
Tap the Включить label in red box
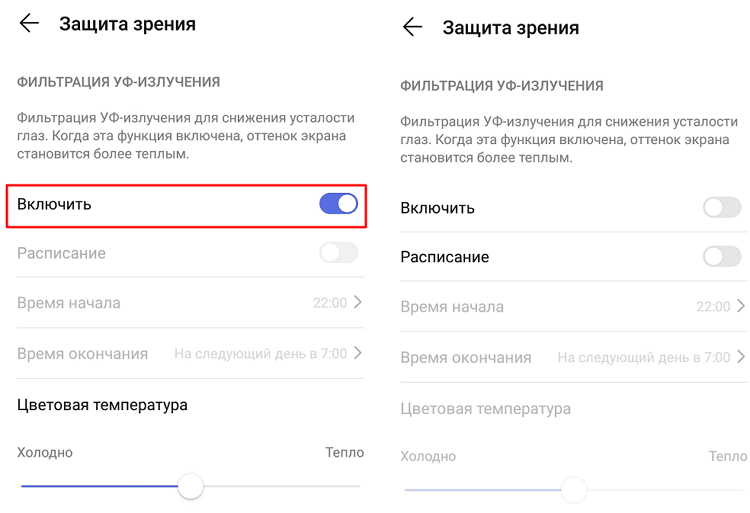[54, 204]
